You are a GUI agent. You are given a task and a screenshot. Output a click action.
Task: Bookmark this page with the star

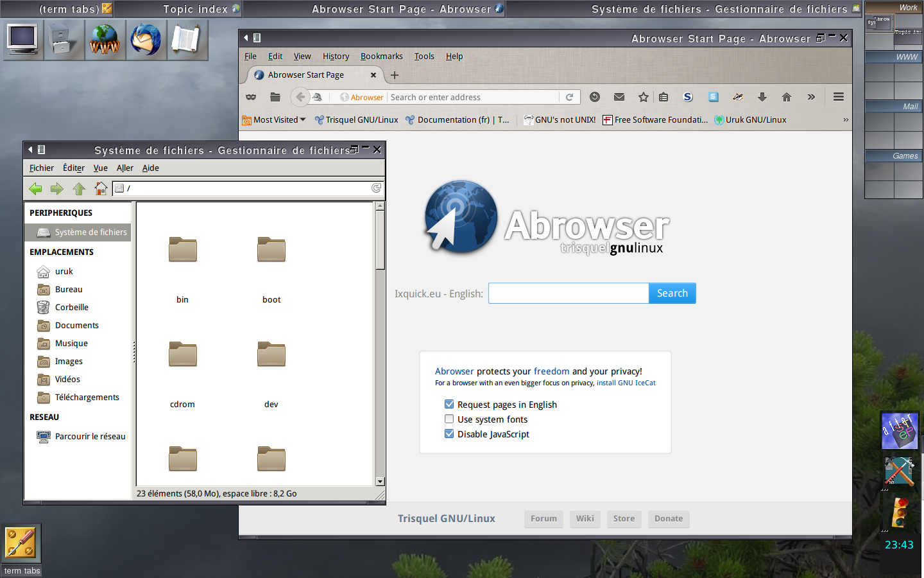[x=644, y=97]
